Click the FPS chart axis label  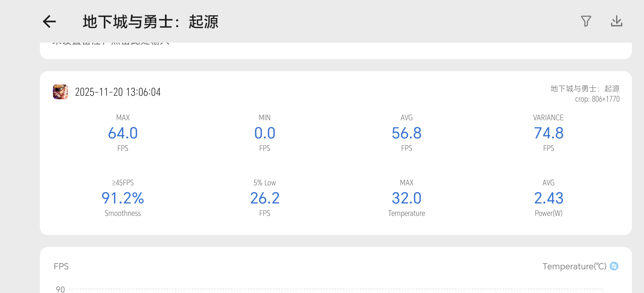coord(61,266)
